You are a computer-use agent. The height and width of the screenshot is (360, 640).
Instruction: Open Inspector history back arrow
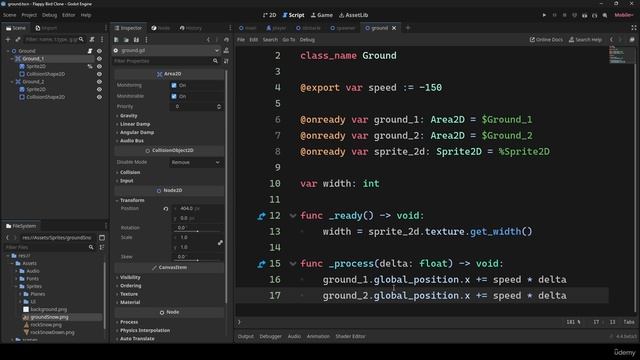coord(209,40)
